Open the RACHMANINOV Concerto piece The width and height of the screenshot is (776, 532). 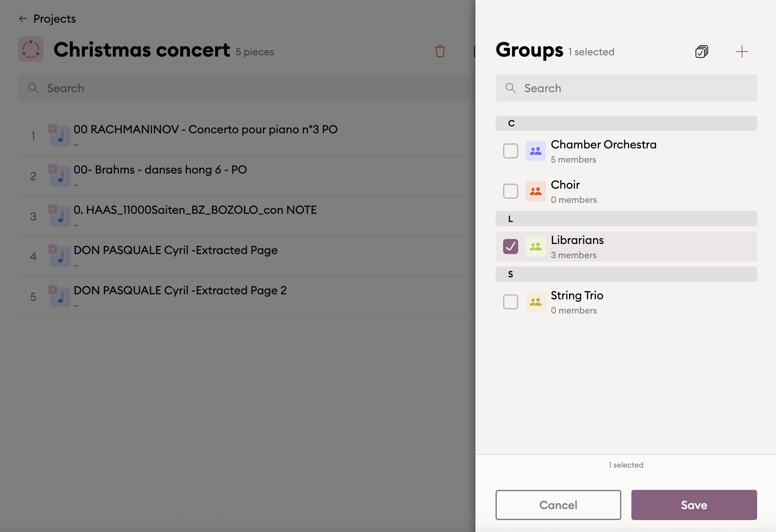205,130
